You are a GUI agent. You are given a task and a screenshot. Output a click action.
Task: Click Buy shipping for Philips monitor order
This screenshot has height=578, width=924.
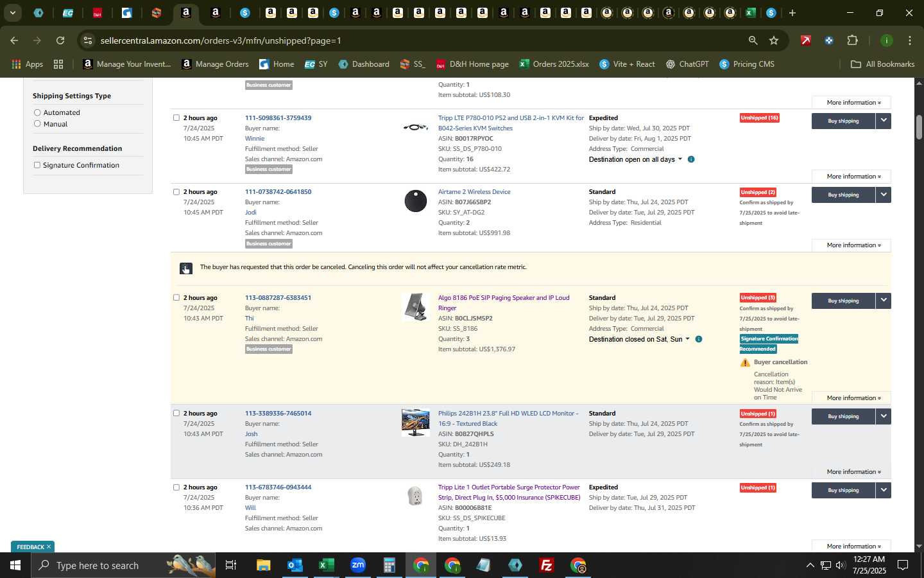coord(843,416)
